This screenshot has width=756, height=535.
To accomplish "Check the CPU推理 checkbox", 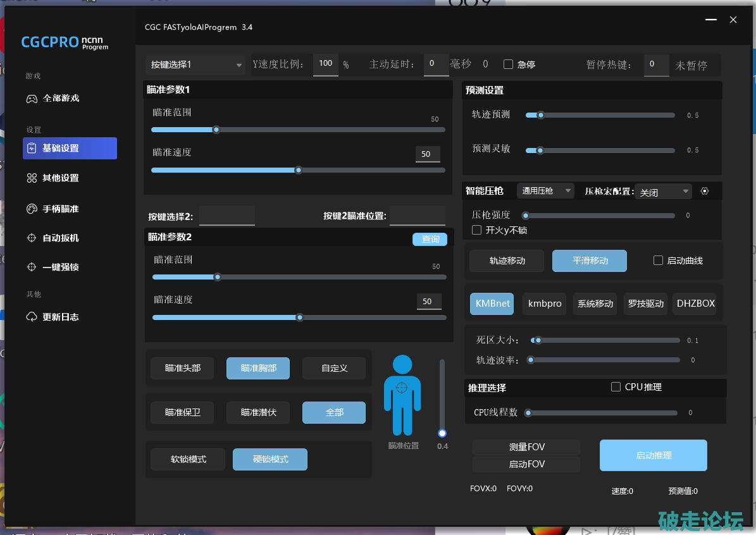I will (x=616, y=387).
